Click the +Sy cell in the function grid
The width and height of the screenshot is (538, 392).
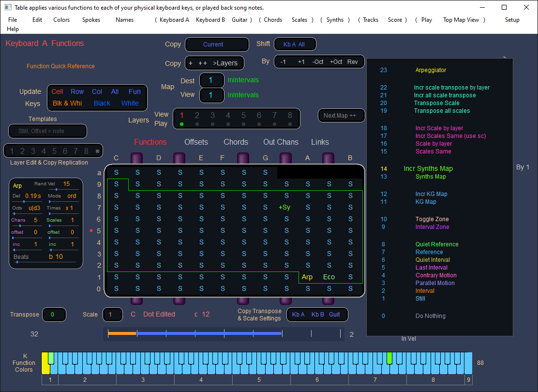coord(284,207)
